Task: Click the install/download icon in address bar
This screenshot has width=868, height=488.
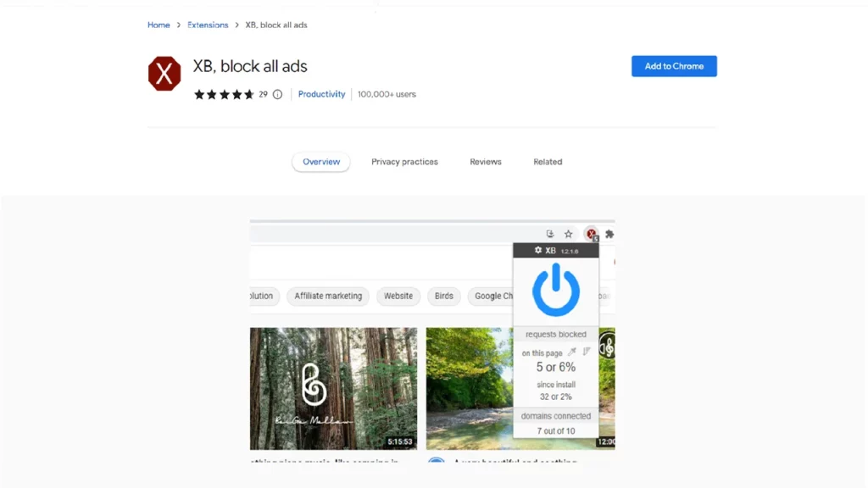Action: click(x=550, y=235)
